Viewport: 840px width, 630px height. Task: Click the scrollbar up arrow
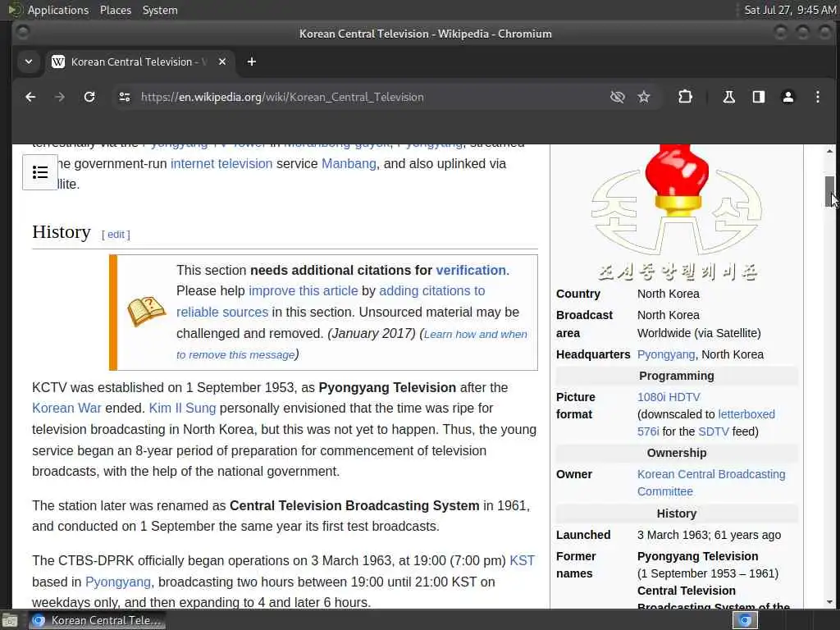point(829,151)
